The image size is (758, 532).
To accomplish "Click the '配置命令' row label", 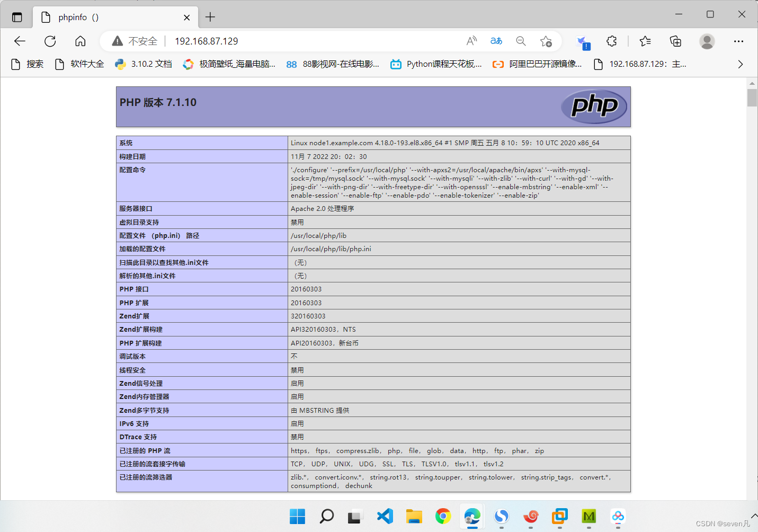I will point(132,170).
